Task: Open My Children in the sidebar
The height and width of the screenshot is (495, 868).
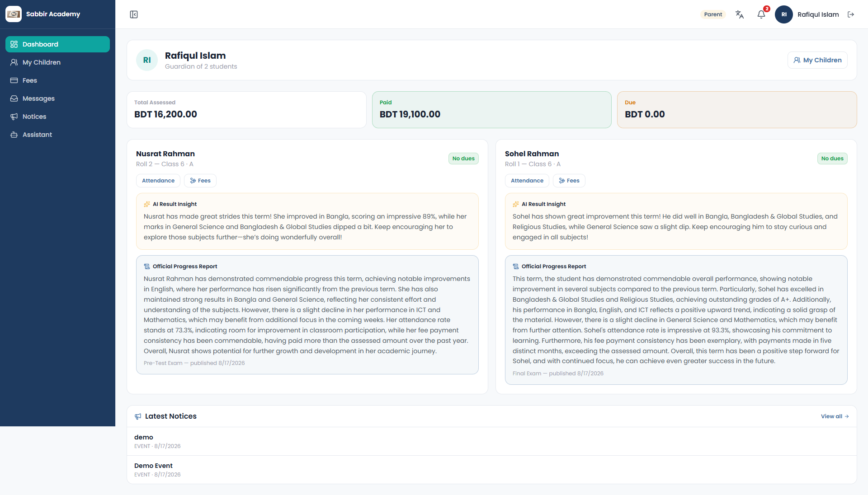Action: 57,62
